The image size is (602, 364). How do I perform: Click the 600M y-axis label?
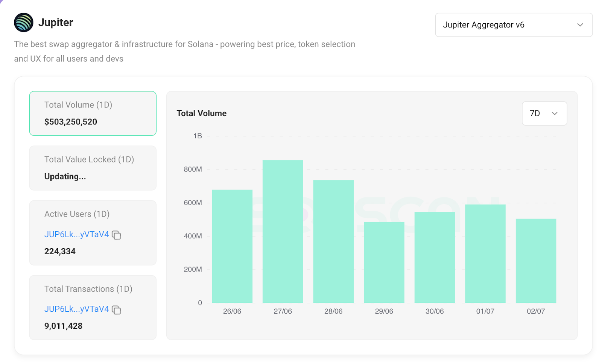[x=193, y=203]
